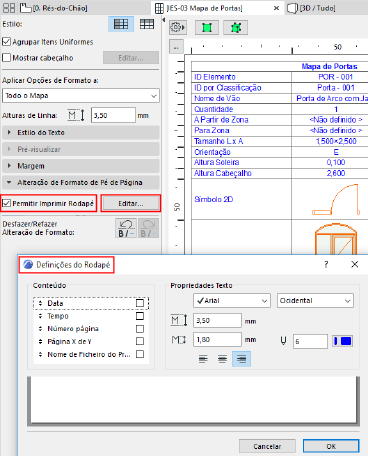The image size is (368, 456).
Task: Collapse Alteração de Formato de Pé de Página
Action: [81, 182]
